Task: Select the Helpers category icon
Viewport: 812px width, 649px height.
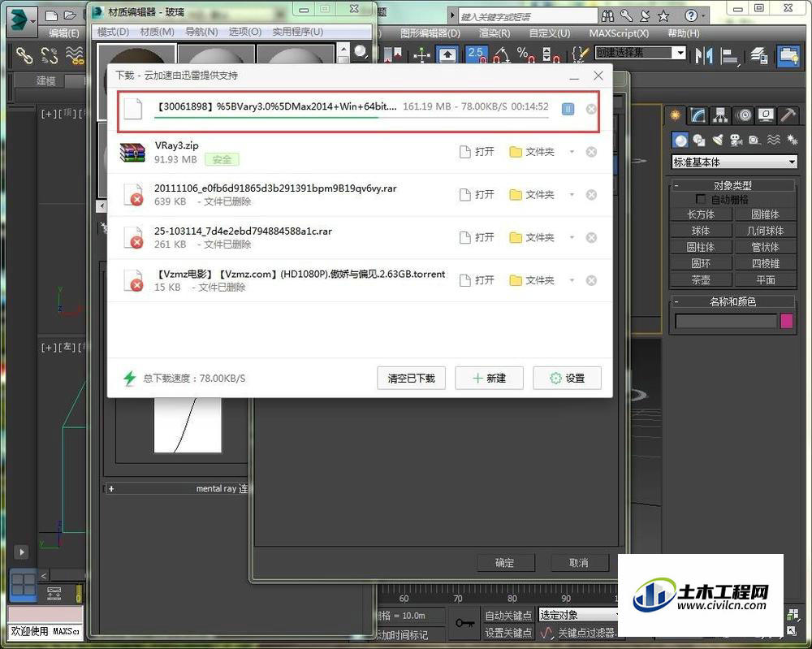Action: point(754,140)
